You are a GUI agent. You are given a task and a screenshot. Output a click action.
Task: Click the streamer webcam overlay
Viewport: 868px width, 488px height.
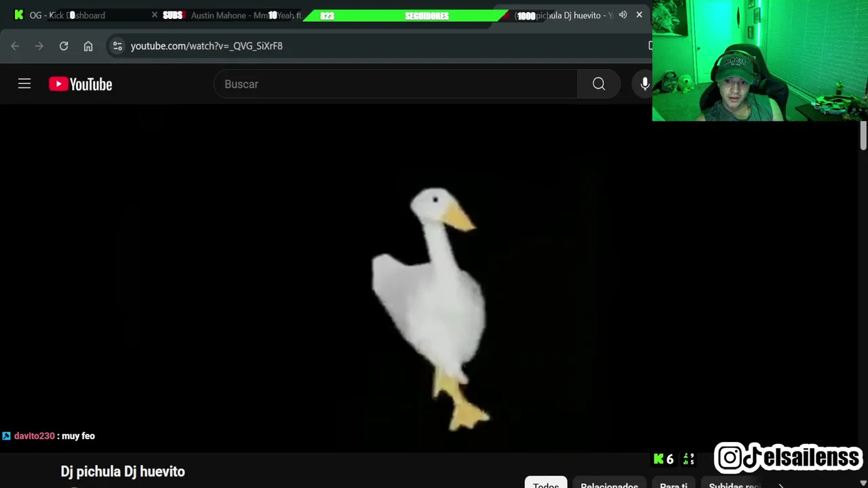pos(759,60)
